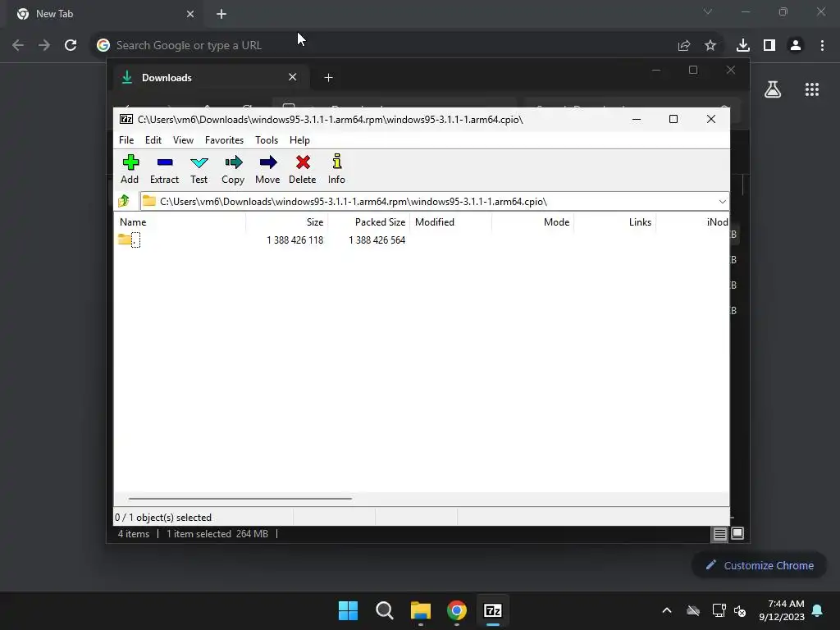Show hidden system tray icons

(x=667, y=610)
